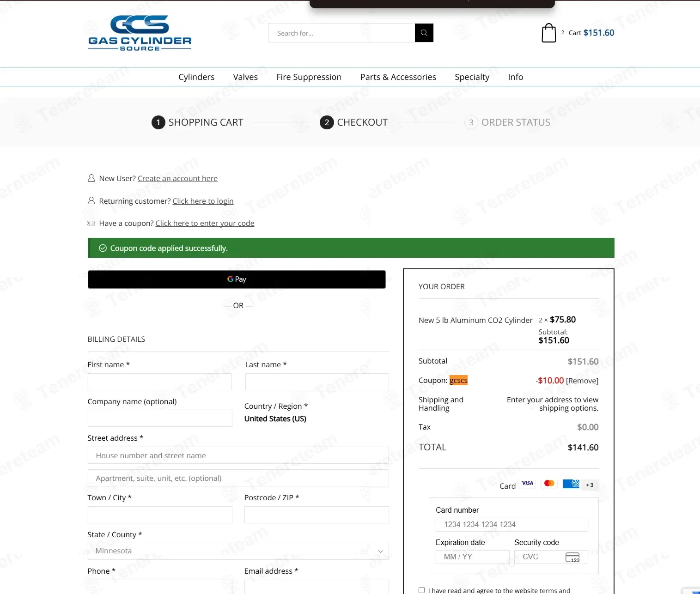The height and width of the screenshot is (594, 700).
Task: Click the step 1 Shopping Cart circle
Action: [158, 122]
